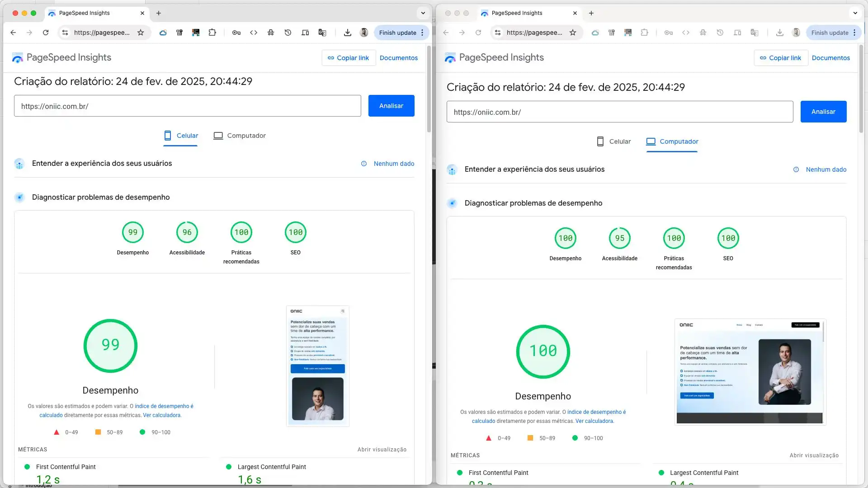Open site settings icon in left address bar

(65, 33)
